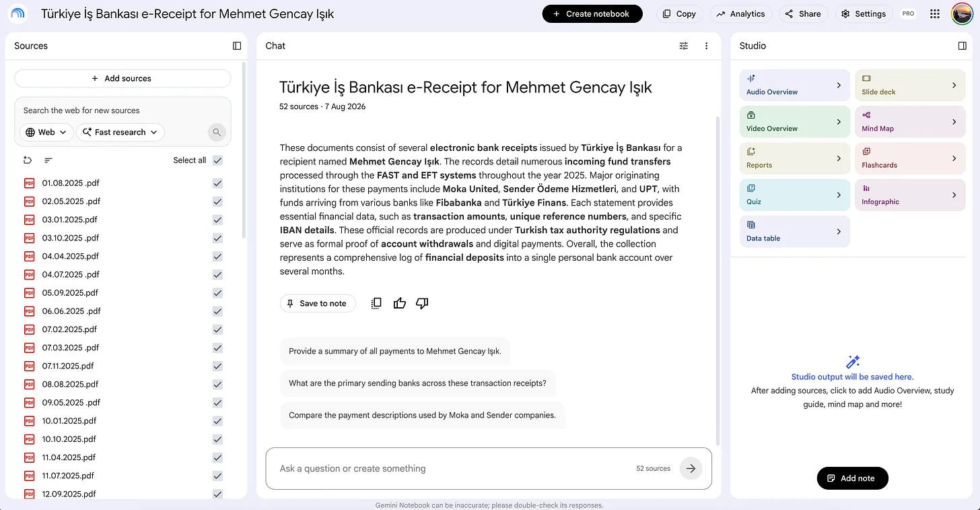Click the PDF icon for 01.08.2025 .pdf
Viewport: 980px width, 510px height.
29,183
